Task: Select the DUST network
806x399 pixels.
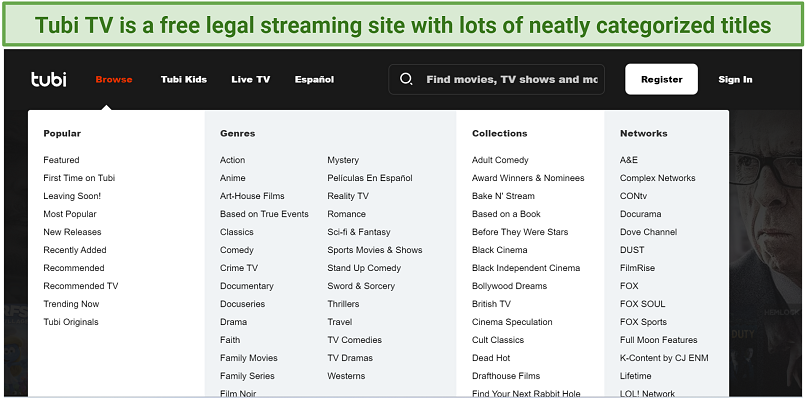Action: tap(632, 250)
